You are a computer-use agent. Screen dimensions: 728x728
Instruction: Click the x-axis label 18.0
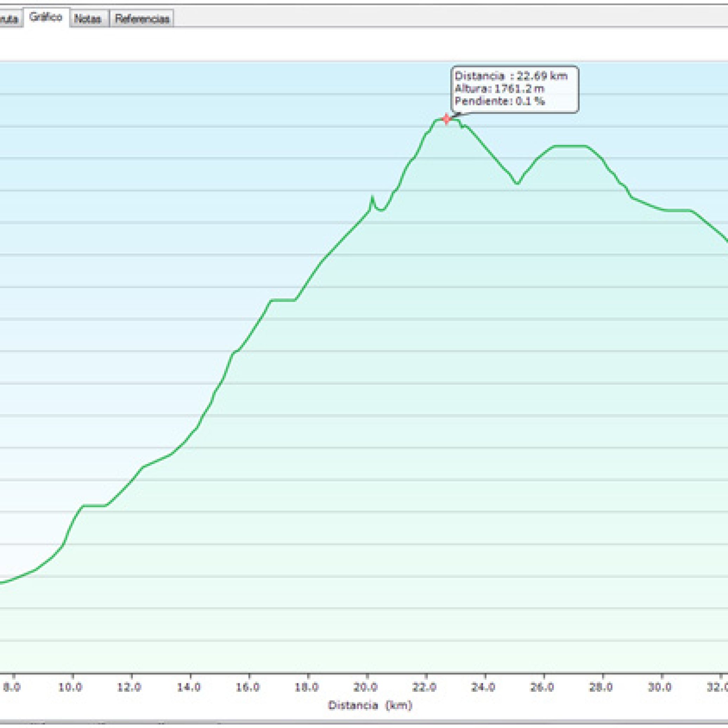(307, 687)
